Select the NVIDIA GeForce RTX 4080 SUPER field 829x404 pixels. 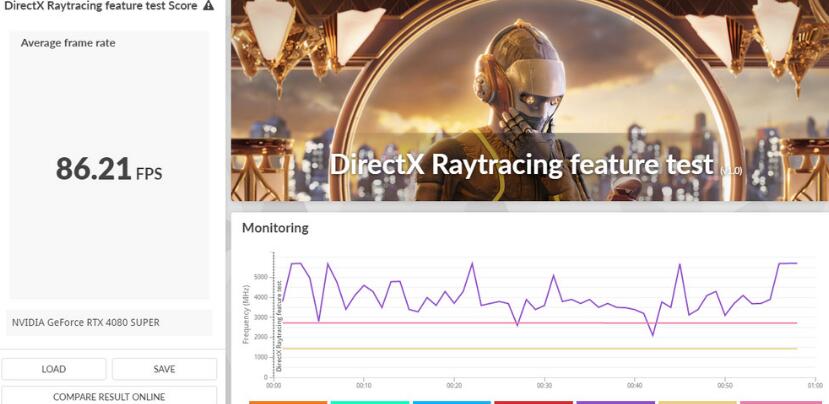109,322
